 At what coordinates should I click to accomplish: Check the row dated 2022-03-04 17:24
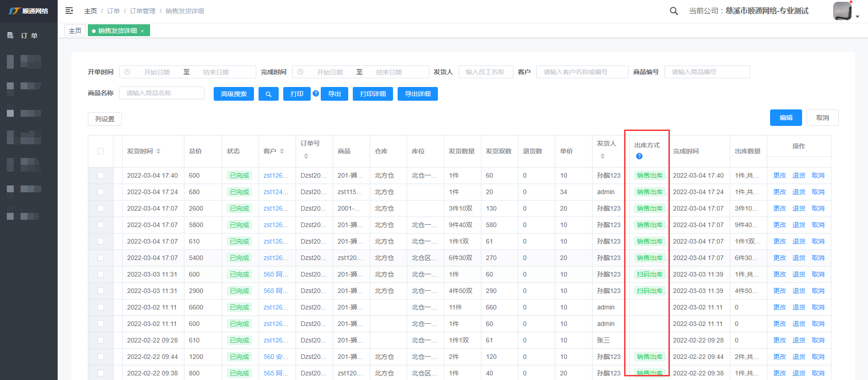[101, 192]
